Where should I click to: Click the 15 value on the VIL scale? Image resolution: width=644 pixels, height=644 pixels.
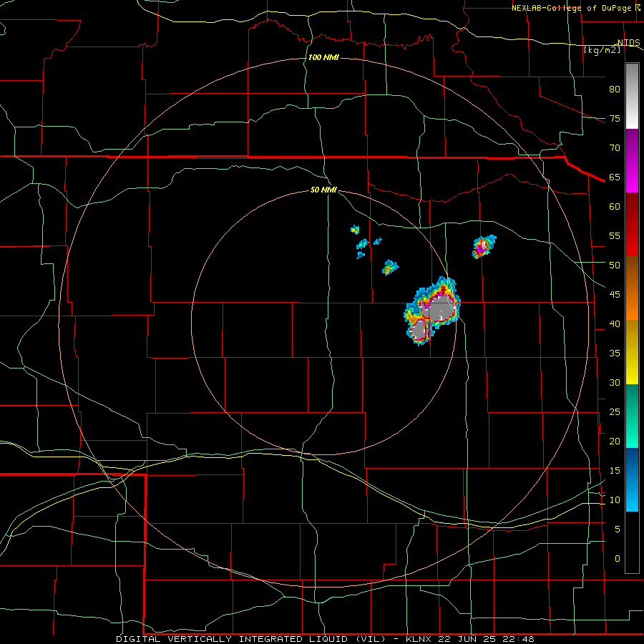[615, 470]
